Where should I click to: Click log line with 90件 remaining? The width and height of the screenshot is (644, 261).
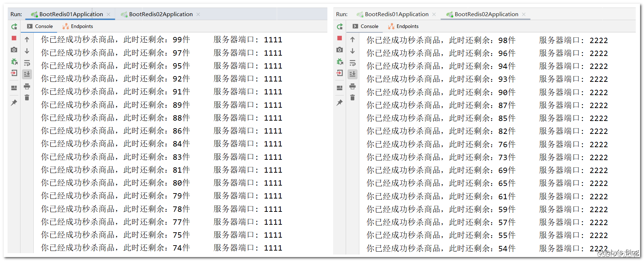pos(487,92)
